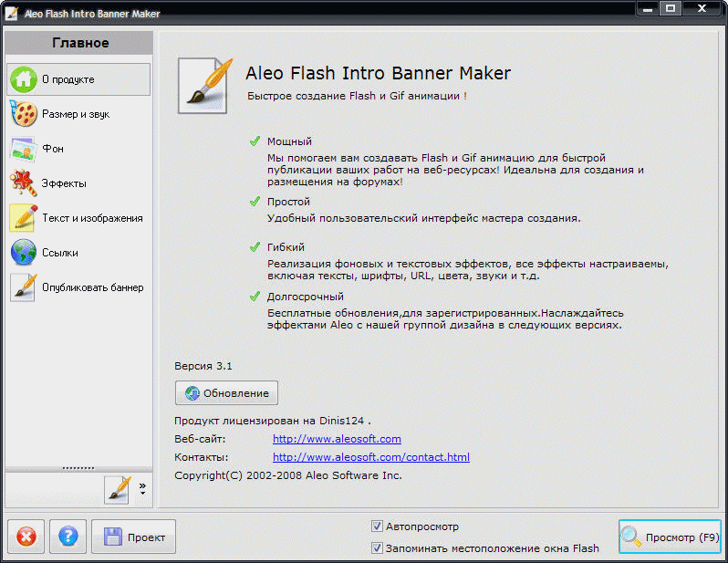Image resolution: width=728 pixels, height=563 pixels.
Task: Click the Обновление update button
Action: pos(226,393)
